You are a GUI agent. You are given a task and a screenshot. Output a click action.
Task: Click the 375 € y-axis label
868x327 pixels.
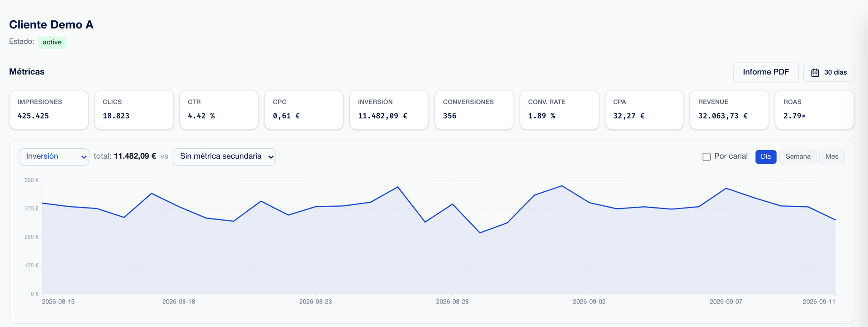(32, 209)
